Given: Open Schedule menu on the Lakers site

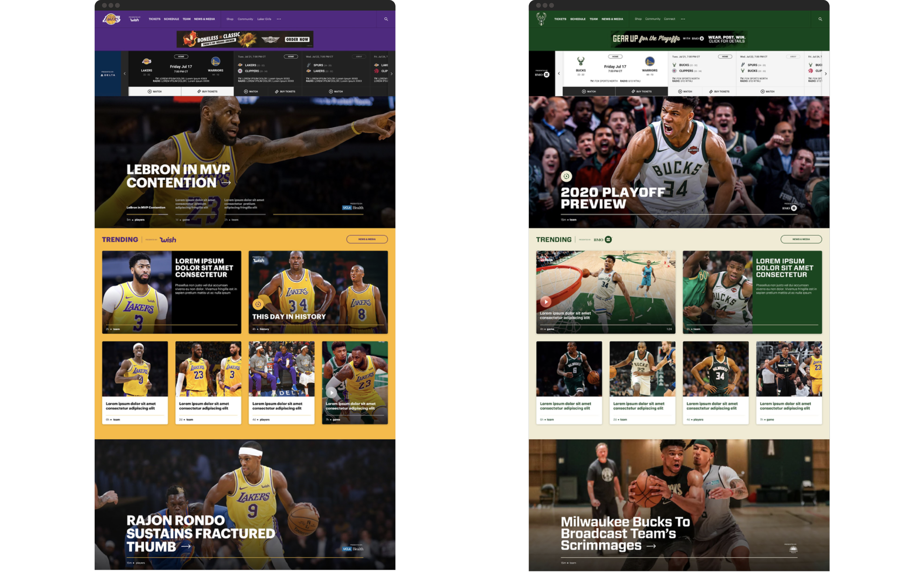Looking at the screenshot, I should point(171,19).
